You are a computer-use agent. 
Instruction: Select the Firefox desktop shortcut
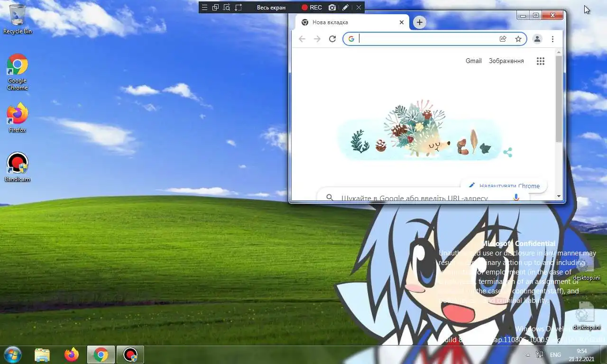point(17,118)
